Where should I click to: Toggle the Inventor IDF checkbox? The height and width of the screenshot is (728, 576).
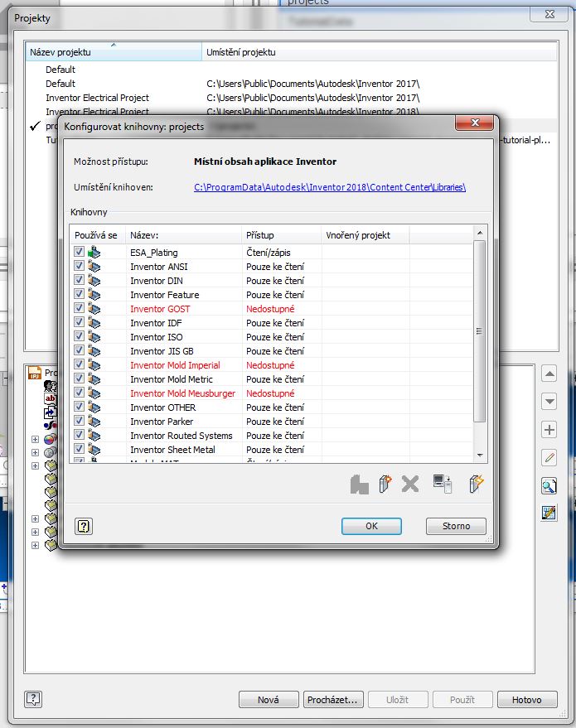pos(79,321)
